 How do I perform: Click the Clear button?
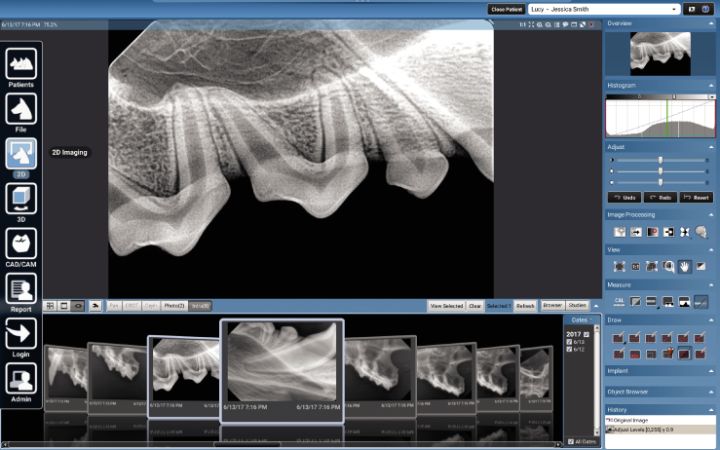(x=475, y=306)
